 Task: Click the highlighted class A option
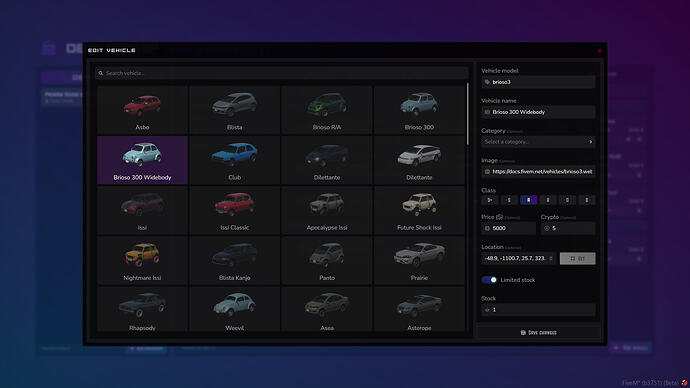(x=529, y=200)
